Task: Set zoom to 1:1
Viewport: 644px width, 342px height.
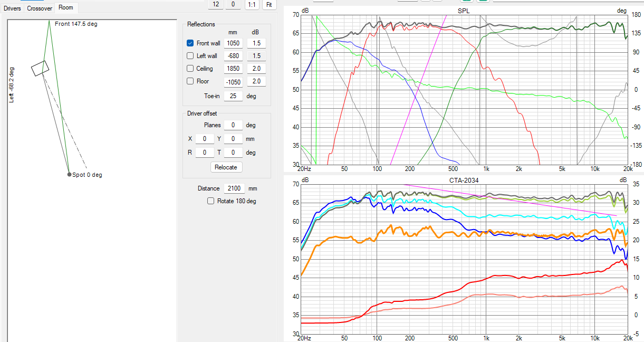Action: click(x=252, y=4)
